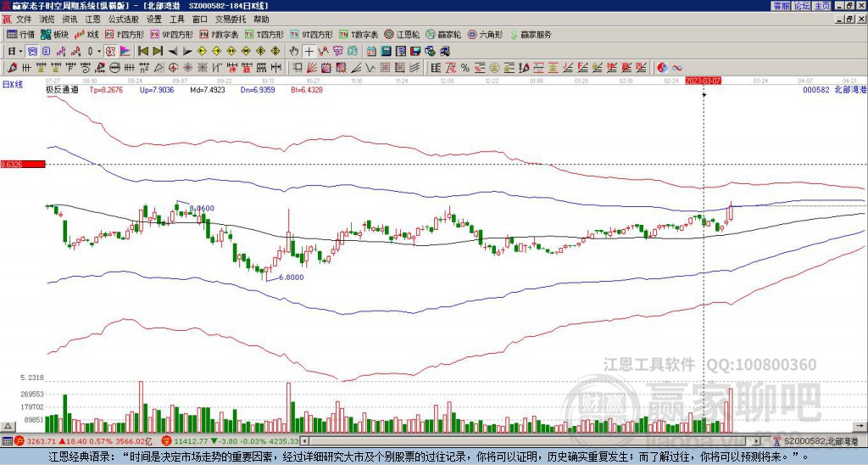This screenshot has height=465, width=868.
Task: Open the 设置 menu
Action: (x=154, y=20)
